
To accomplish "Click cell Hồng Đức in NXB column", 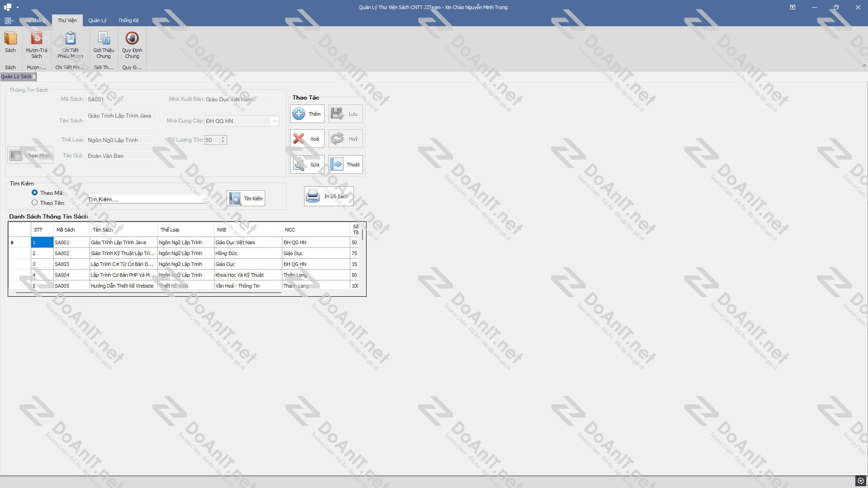I will (x=248, y=253).
